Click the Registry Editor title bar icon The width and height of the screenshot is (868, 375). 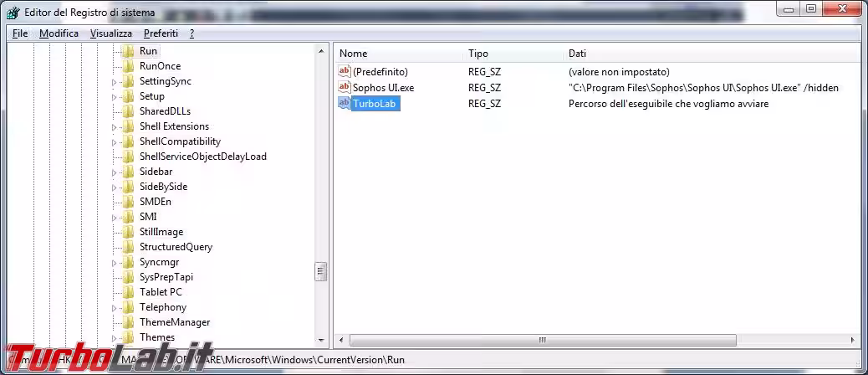(13, 13)
